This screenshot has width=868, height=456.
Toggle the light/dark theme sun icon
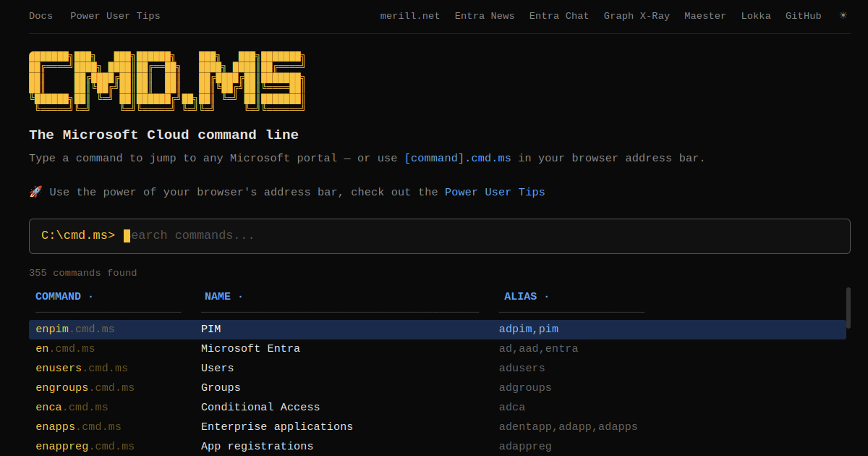click(843, 15)
